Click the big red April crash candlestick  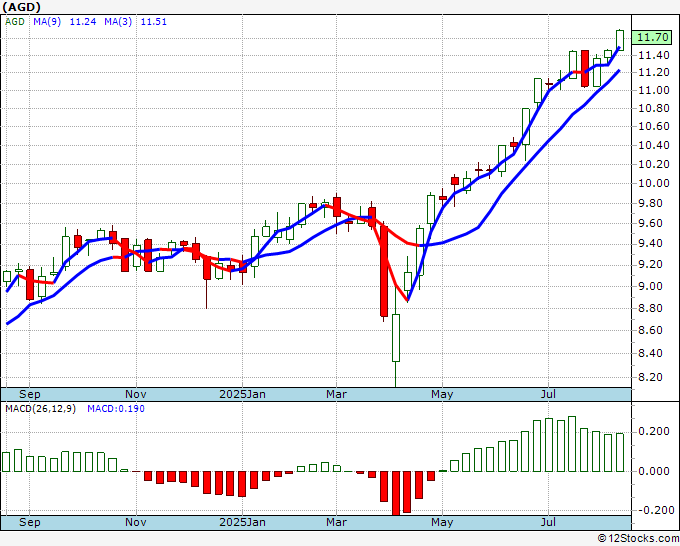point(384,271)
